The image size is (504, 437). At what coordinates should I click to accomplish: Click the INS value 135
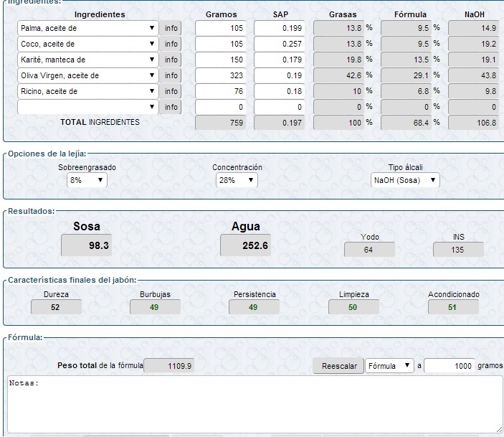pos(458,250)
